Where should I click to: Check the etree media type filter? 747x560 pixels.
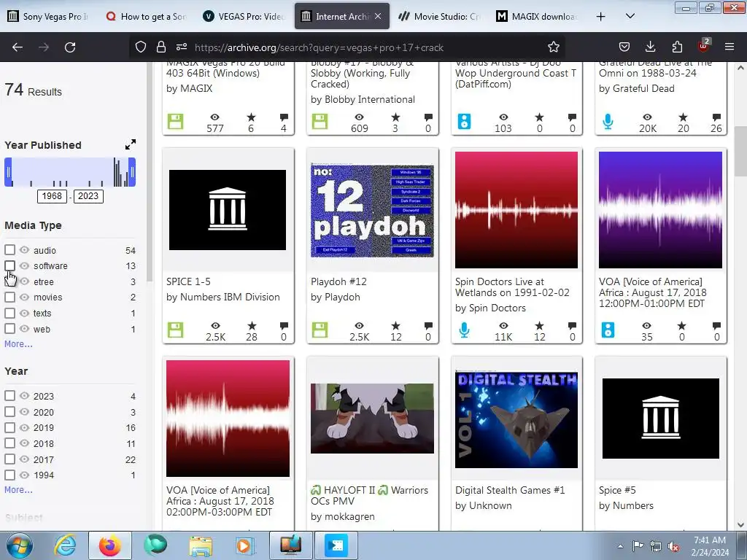9,281
